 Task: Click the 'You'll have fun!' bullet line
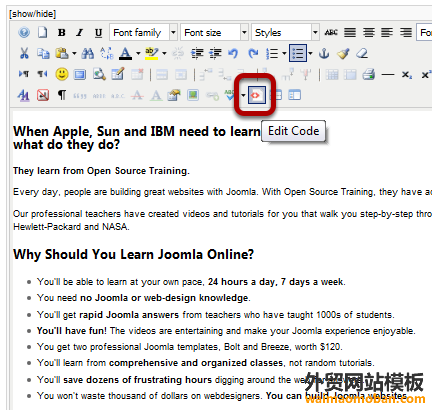(226, 331)
